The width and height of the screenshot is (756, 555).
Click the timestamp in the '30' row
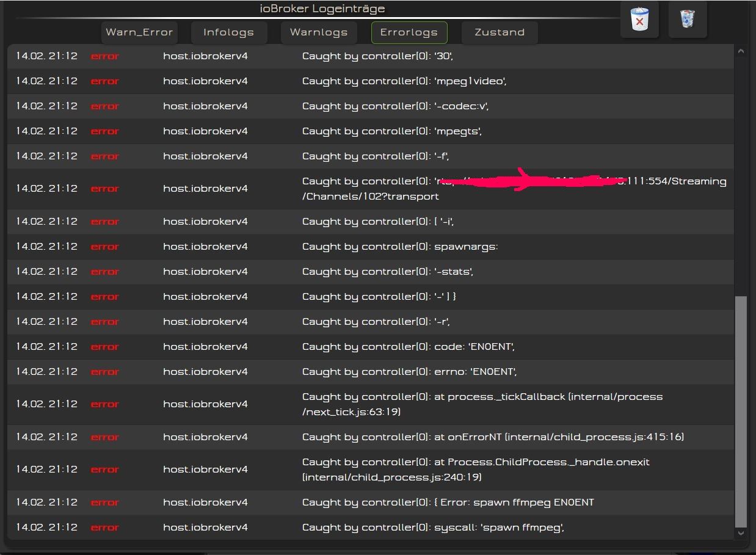(47, 56)
